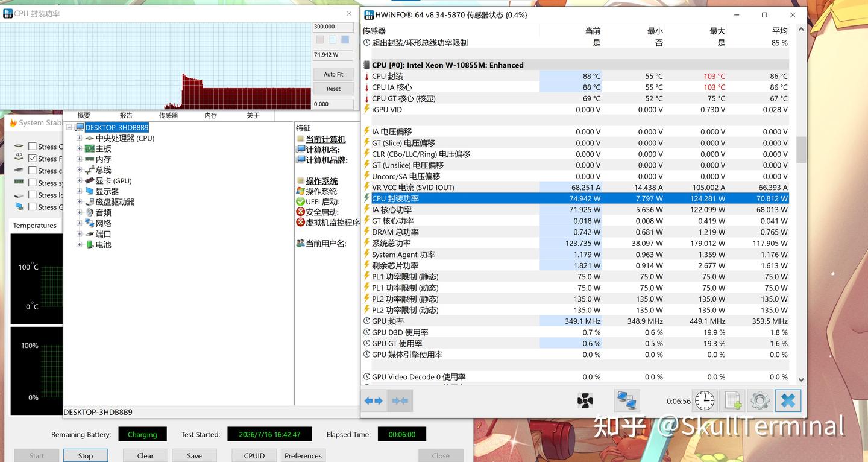Screen dimensions: 868x462
Task: Click the green battery icon beside 电池
Action: pos(89,244)
